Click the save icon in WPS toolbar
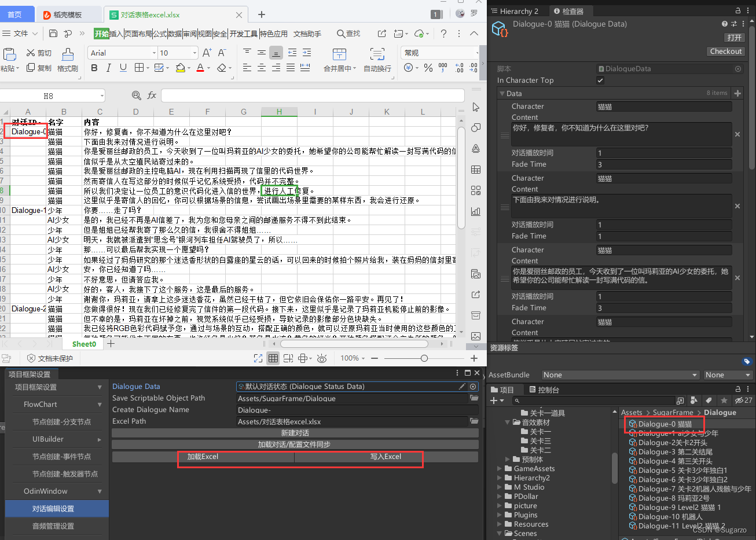The width and height of the screenshot is (756, 540). [x=53, y=34]
